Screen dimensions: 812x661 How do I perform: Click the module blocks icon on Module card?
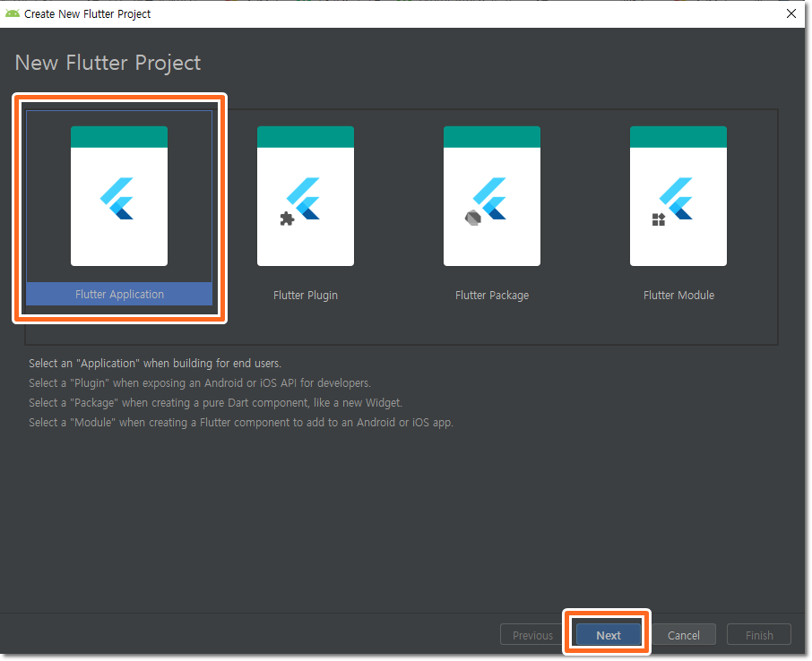tap(659, 219)
